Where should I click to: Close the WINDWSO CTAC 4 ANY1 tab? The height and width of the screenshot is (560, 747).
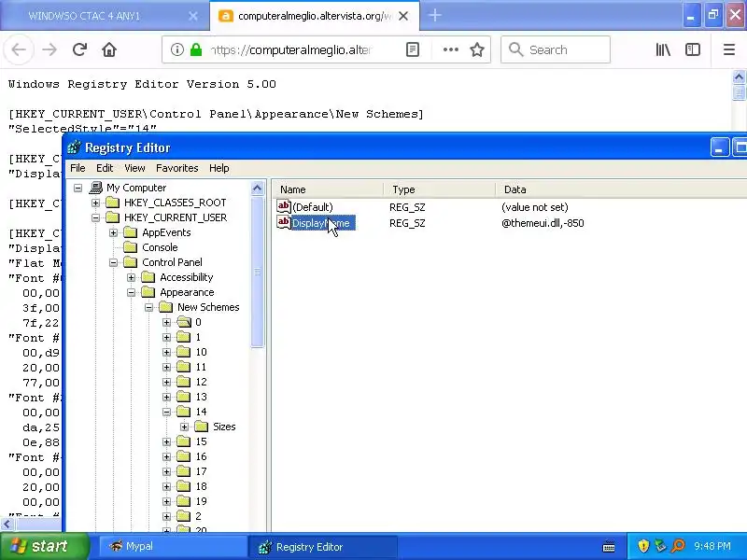[x=193, y=16]
